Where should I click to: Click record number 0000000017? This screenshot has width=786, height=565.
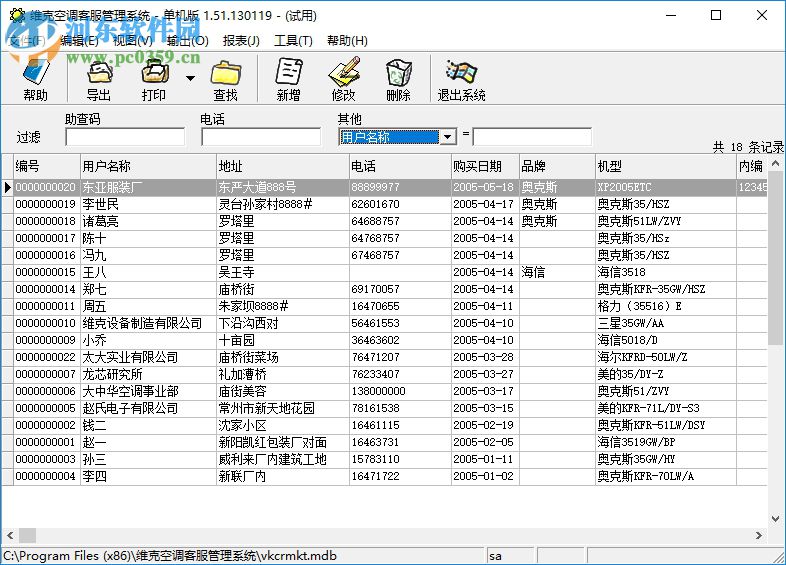pyautogui.click(x=47, y=239)
